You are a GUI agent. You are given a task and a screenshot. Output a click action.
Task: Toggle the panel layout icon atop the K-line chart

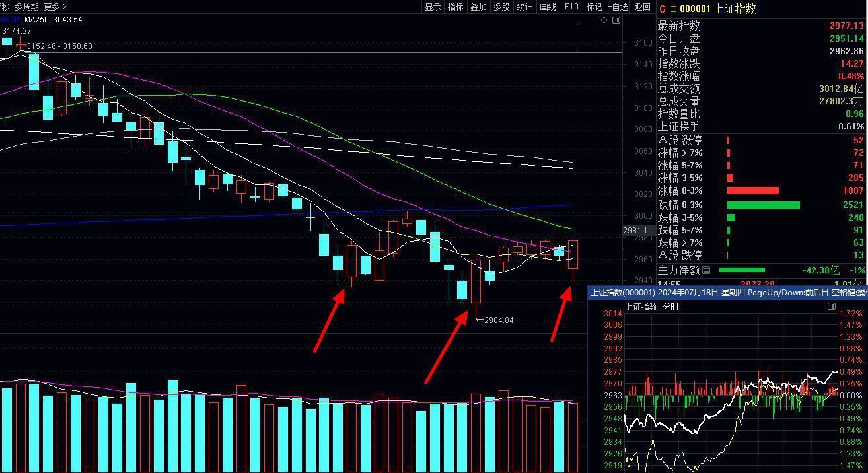tap(616, 20)
